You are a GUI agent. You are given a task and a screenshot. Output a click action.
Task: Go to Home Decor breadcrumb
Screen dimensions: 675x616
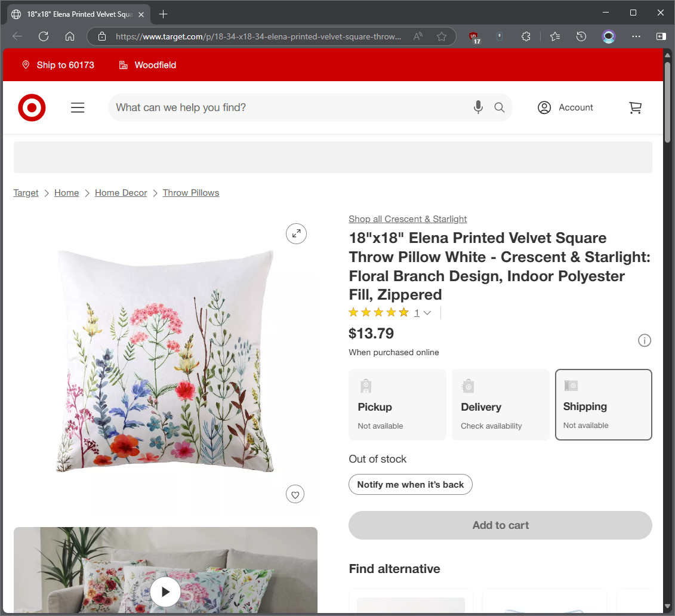click(121, 193)
